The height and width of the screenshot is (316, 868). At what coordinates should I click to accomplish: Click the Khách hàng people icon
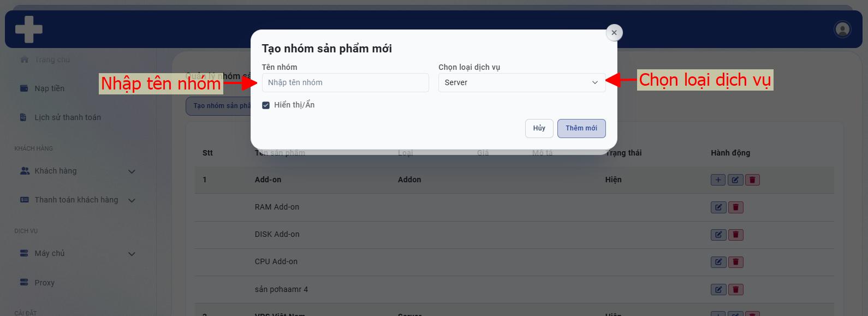25,171
